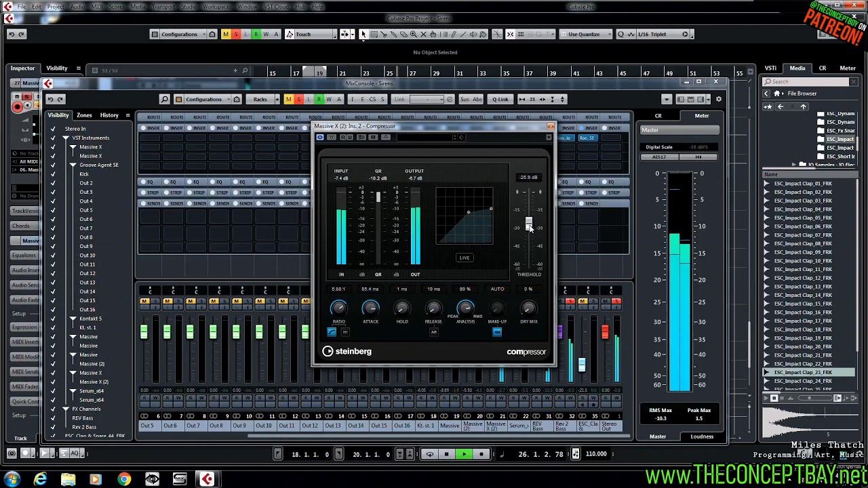Click the search magnifier in MixConsole toolbar
868x488 pixels.
(164, 100)
